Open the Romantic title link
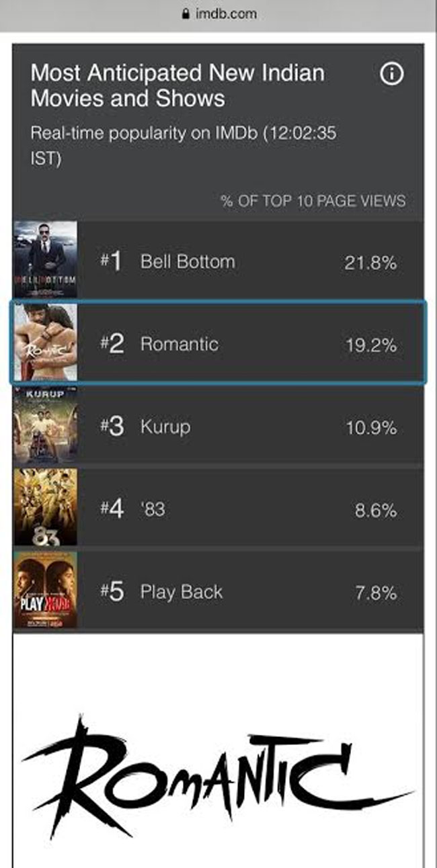The image size is (437, 868). (179, 344)
